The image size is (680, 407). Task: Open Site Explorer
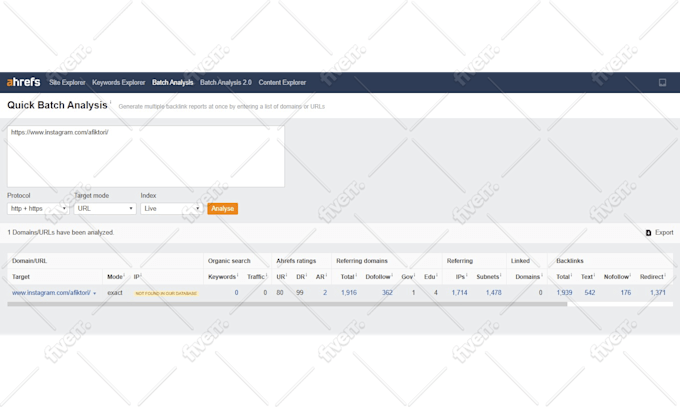click(x=67, y=82)
